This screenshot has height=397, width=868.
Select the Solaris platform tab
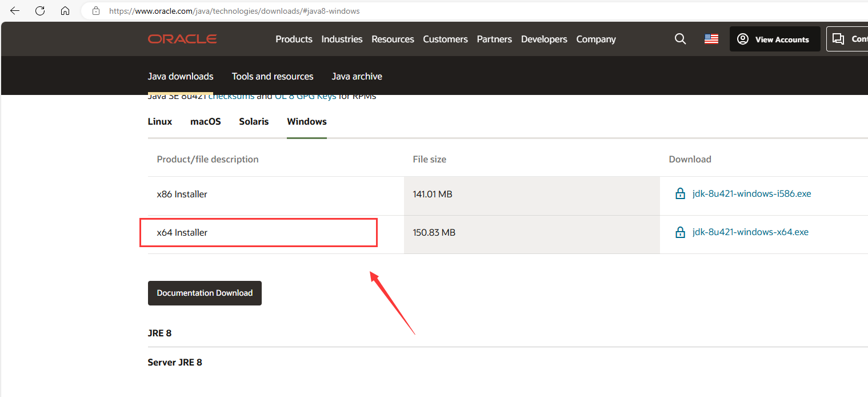click(254, 121)
